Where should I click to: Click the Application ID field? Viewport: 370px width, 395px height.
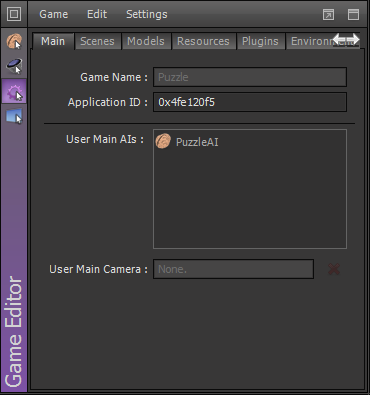(x=250, y=102)
